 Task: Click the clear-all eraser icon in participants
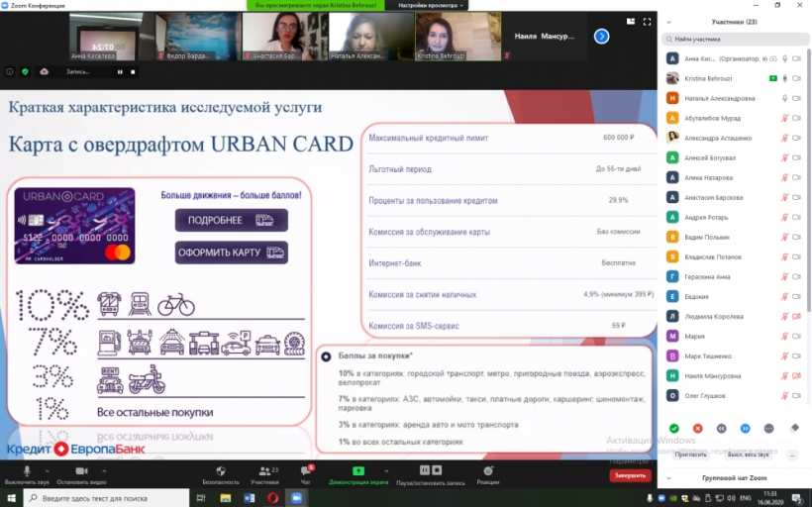(794, 428)
